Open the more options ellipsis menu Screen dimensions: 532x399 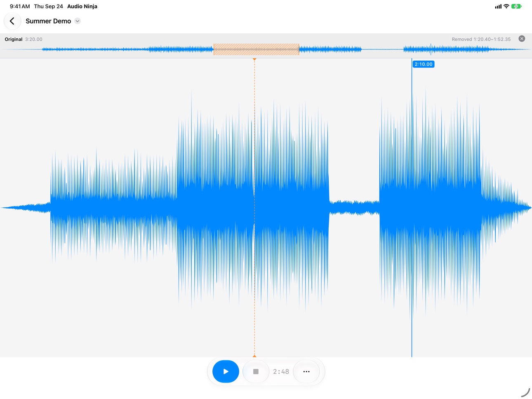[x=306, y=371]
